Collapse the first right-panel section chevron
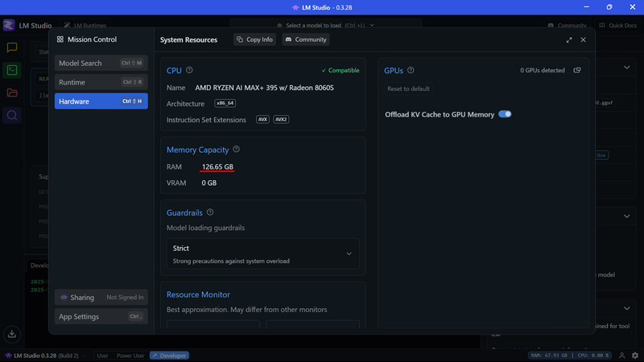Image resolution: width=644 pixels, height=362 pixels. coord(627,68)
